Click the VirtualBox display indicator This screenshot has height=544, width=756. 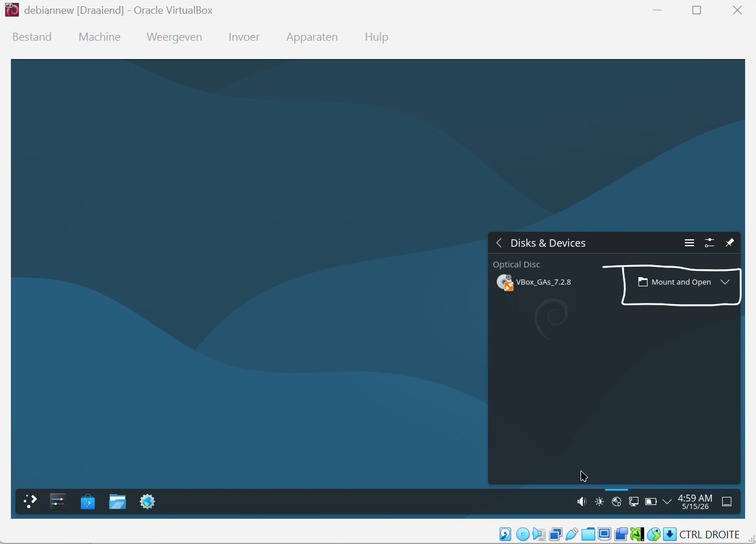click(x=605, y=534)
